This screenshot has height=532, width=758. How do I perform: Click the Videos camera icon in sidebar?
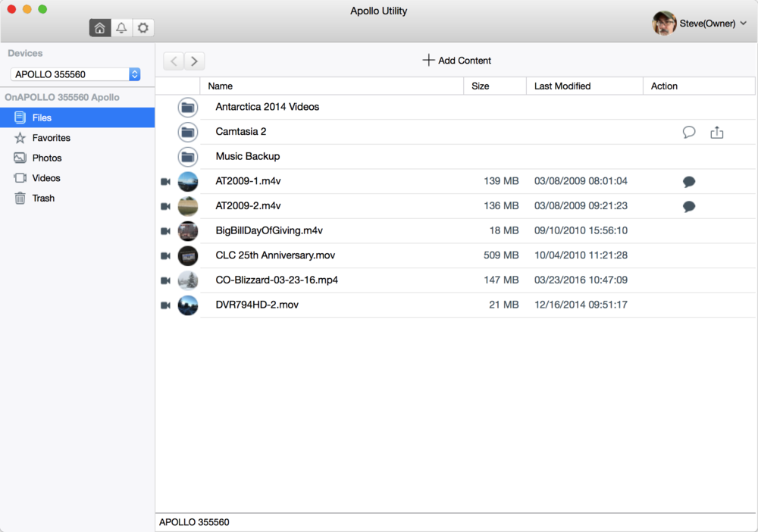[x=20, y=178]
